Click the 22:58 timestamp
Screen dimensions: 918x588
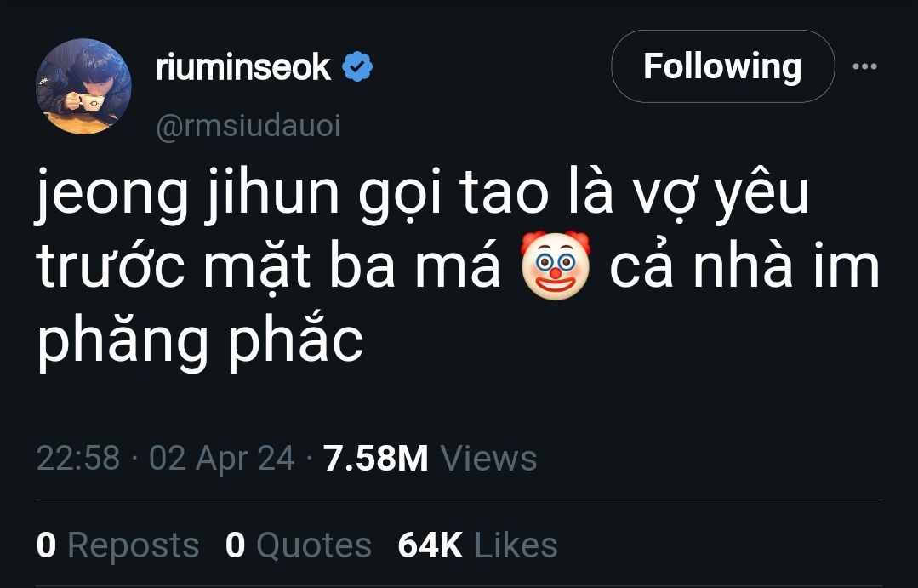point(78,458)
